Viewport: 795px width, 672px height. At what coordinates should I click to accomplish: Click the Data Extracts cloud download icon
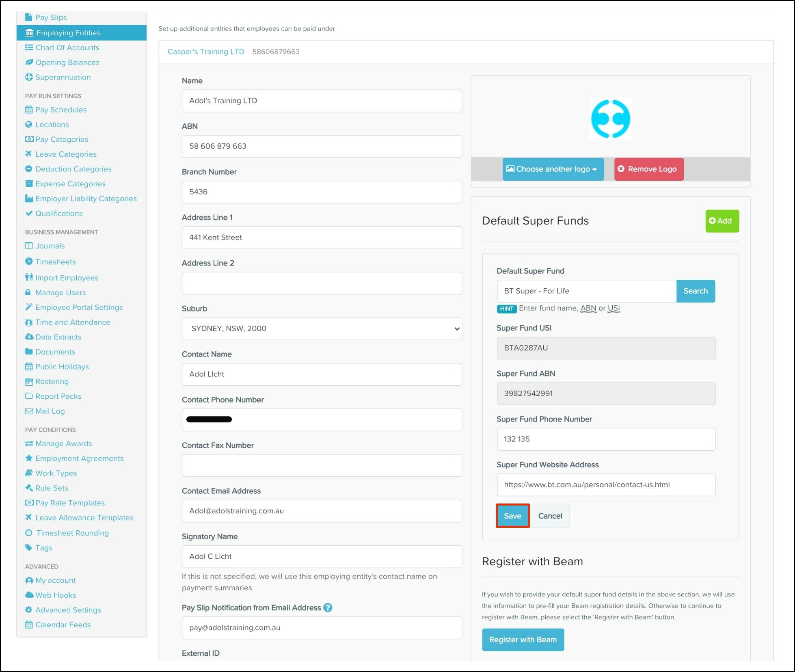(29, 337)
